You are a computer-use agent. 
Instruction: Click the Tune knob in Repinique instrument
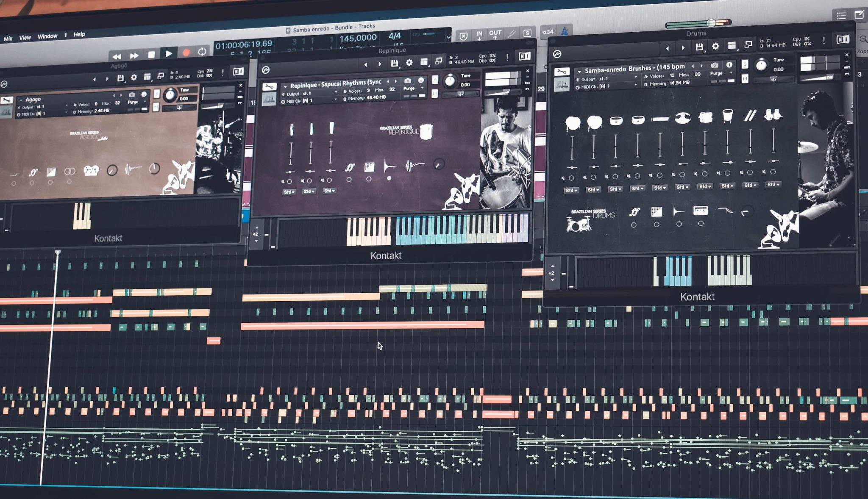tap(450, 80)
